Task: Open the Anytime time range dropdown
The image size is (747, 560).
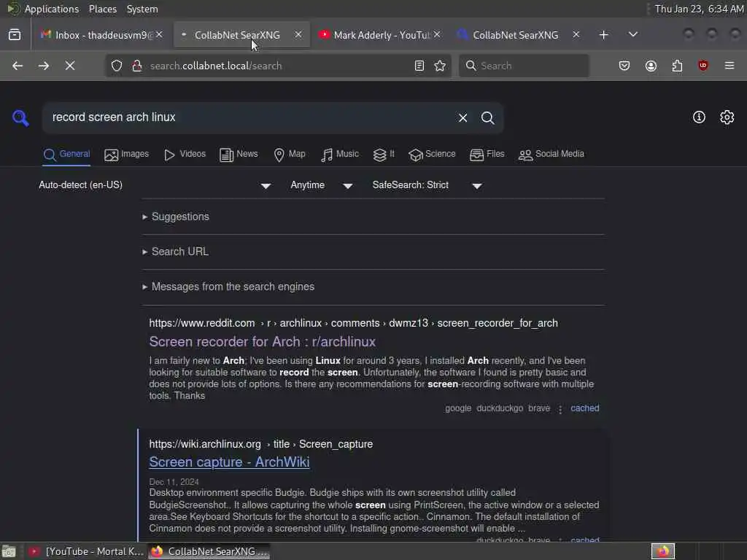Action: click(x=322, y=185)
